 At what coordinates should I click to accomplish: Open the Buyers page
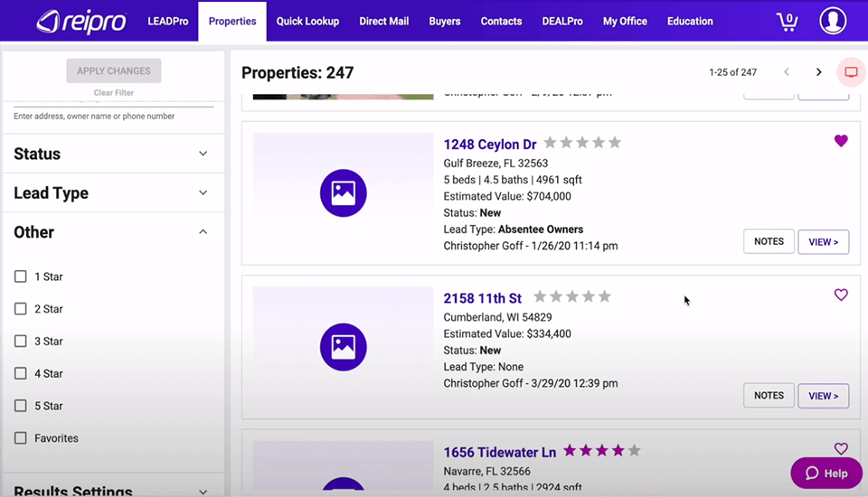[x=445, y=21]
